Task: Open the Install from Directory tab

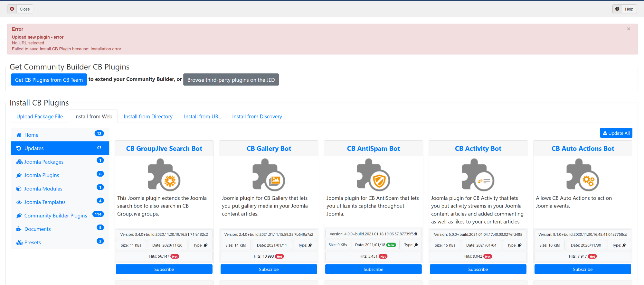Action: (148, 116)
